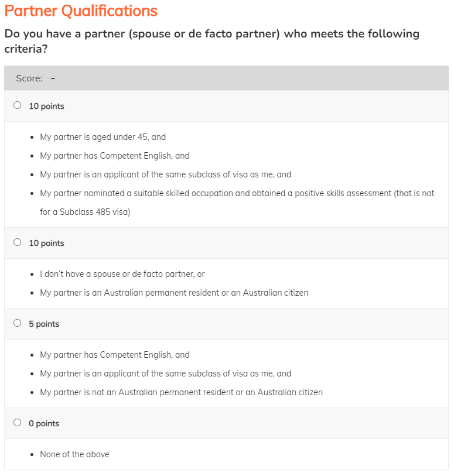Click "I don't have a spouse or de facto partner" line
Screen dimensions: 454x476
122,274
